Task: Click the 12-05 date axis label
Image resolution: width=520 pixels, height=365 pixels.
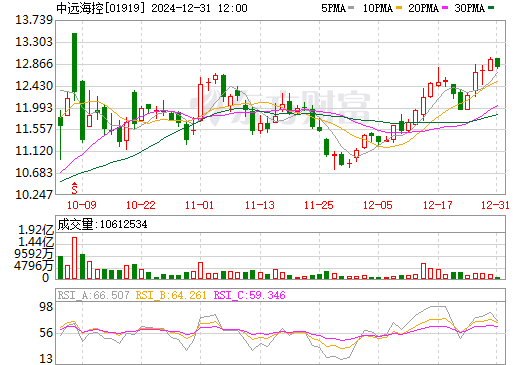Action: (378, 205)
